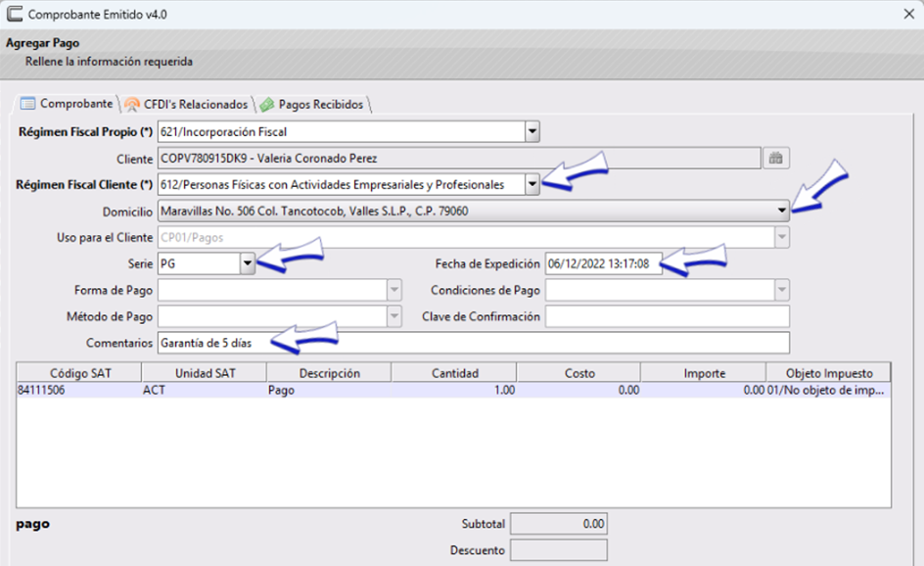924x566 pixels.
Task: Click the Cantidad column header
Action: click(454, 373)
